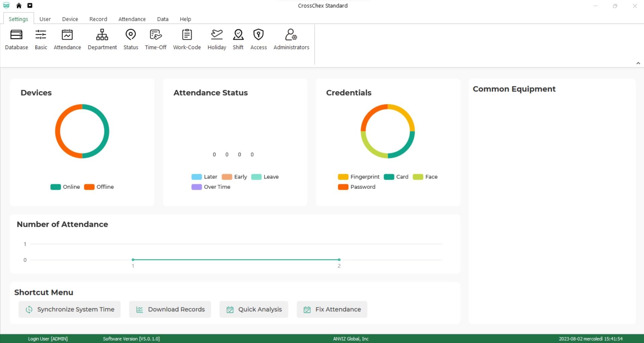
Task: Open the Time-Off icon
Action: (x=156, y=40)
